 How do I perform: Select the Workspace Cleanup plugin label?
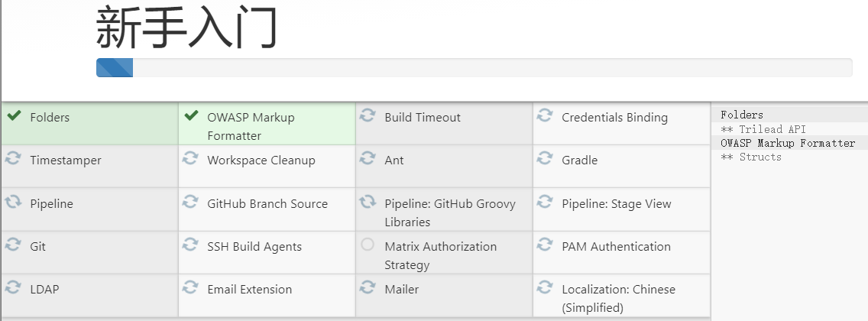coord(261,160)
